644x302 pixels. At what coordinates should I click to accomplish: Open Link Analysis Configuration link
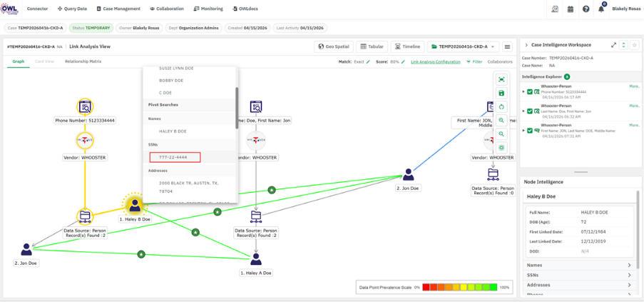pos(435,61)
